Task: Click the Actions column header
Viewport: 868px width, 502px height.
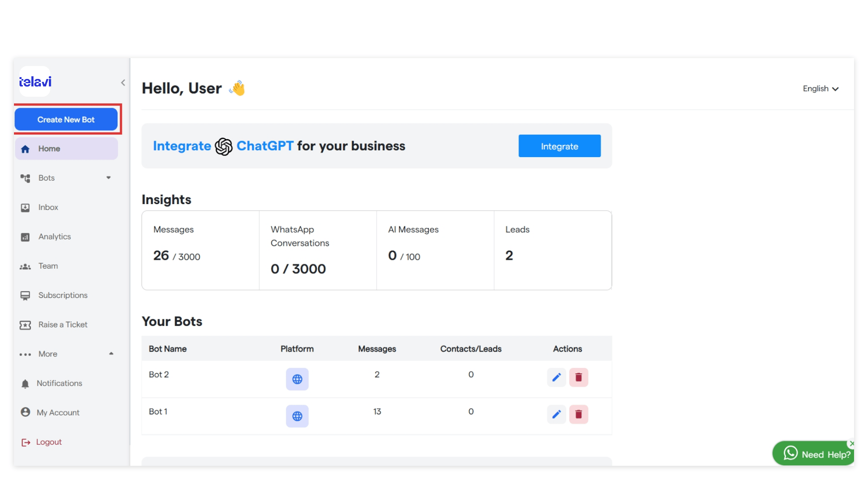Action: coord(568,349)
